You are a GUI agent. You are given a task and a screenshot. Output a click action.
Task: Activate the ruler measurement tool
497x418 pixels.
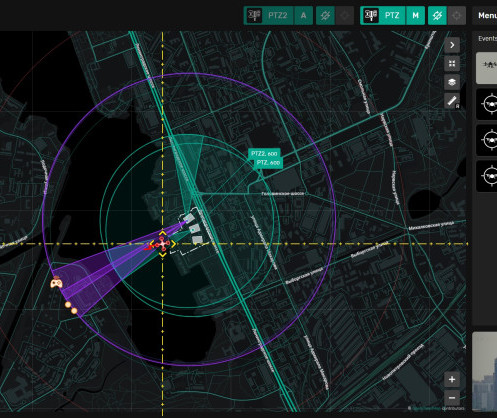pos(452,101)
